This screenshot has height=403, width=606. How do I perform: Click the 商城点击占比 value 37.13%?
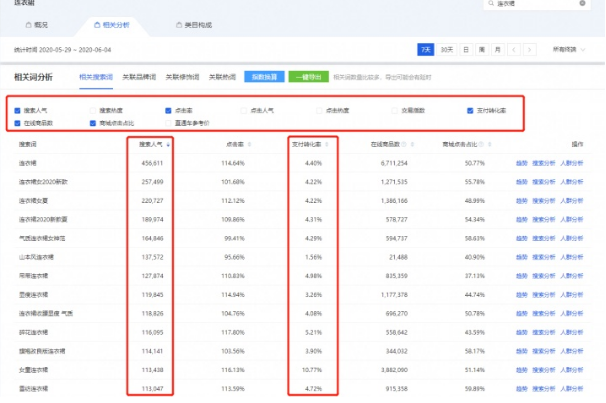click(475, 276)
